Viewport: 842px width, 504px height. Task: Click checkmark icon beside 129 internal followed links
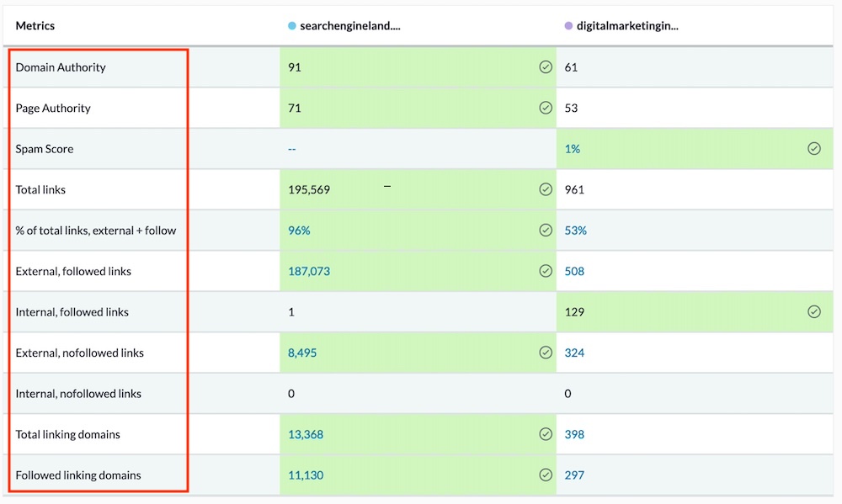pyautogui.click(x=813, y=311)
